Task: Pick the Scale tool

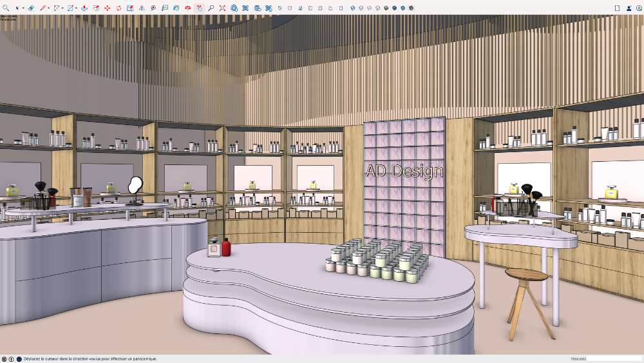Action: pyautogui.click(x=130, y=8)
